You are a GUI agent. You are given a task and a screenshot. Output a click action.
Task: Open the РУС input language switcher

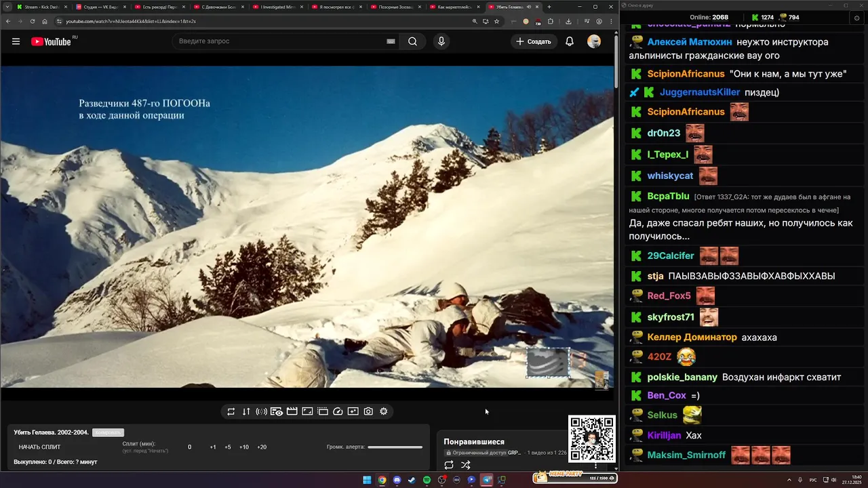pos(813,480)
